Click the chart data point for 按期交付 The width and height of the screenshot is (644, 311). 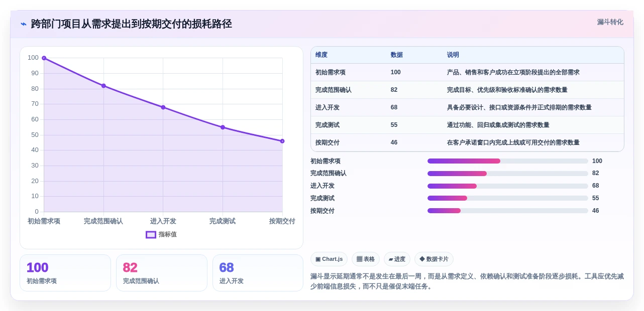pos(282,141)
